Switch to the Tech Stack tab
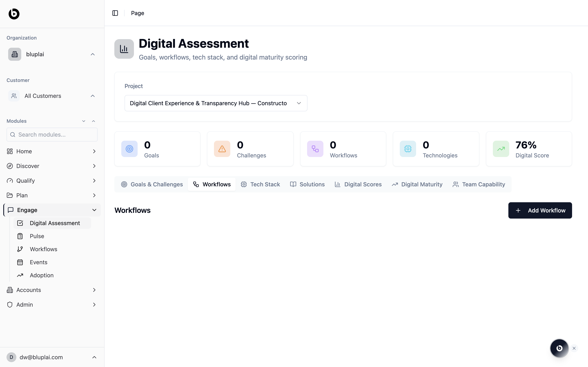The height and width of the screenshot is (367, 588). pos(260,184)
